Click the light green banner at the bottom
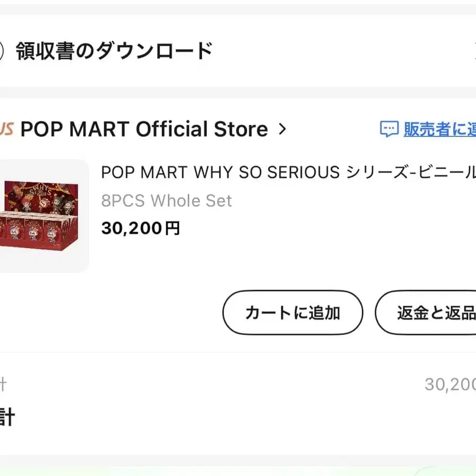This screenshot has width=476, height=476. click(x=238, y=468)
